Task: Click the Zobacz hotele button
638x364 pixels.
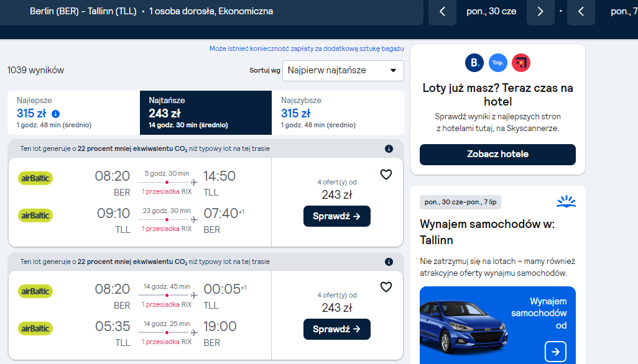Action: (x=497, y=155)
